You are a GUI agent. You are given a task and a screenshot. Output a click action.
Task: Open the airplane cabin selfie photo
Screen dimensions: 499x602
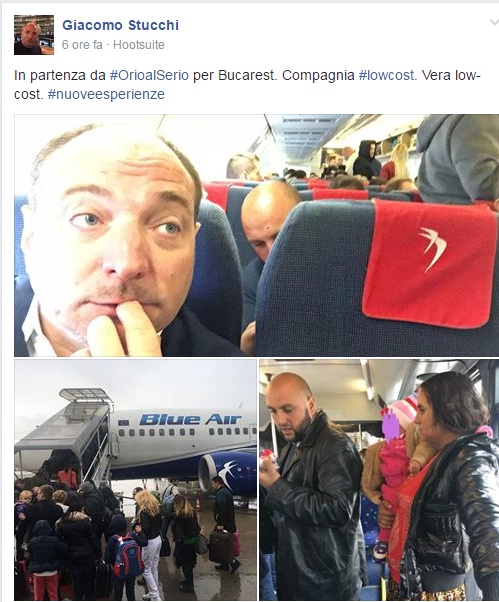tap(256, 235)
